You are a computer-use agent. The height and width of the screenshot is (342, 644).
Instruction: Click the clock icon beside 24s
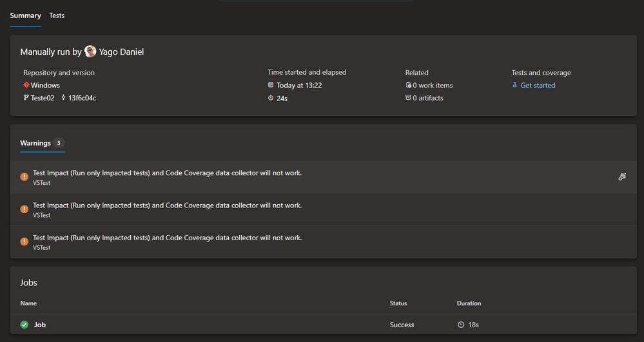click(271, 99)
